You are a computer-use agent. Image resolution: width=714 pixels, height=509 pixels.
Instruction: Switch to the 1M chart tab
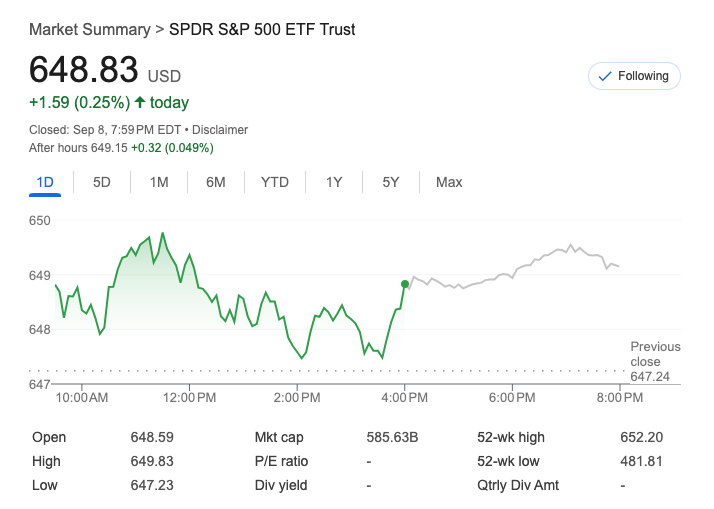click(159, 182)
